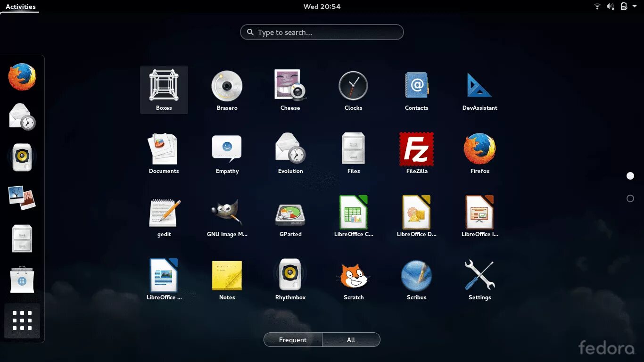Screen dimensions: 644x362
Task: Launch Brasero disc burner
Action: 227,90
